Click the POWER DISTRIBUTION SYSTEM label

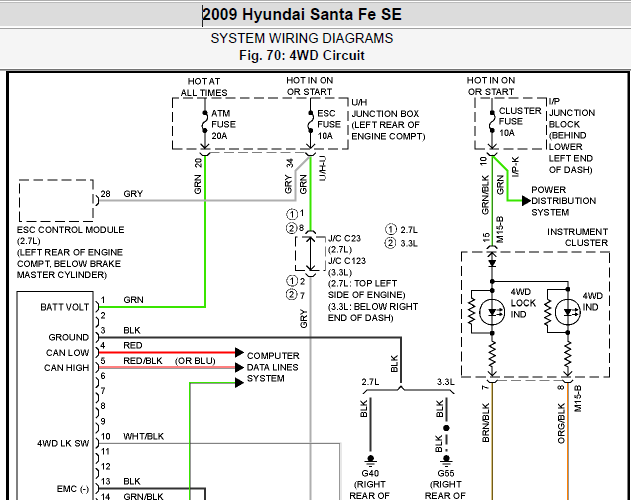(563, 201)
